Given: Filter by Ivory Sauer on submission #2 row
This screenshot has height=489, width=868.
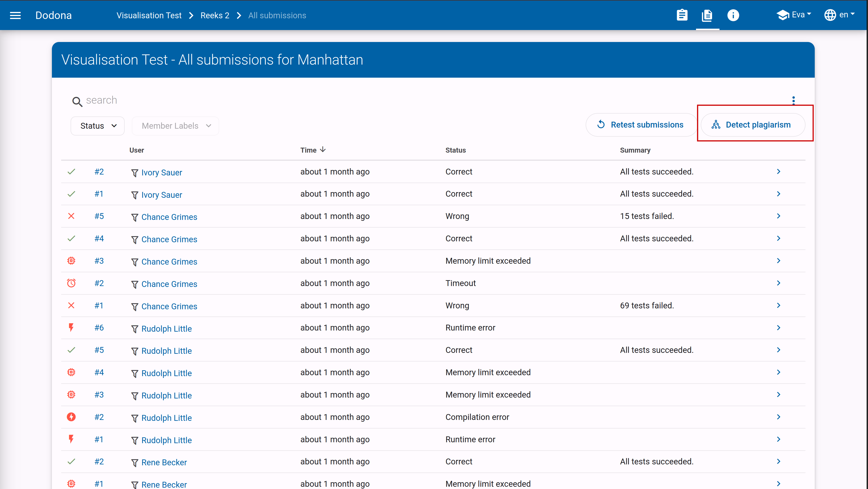Looking at the screenshot, I should (x=135, y=173).
